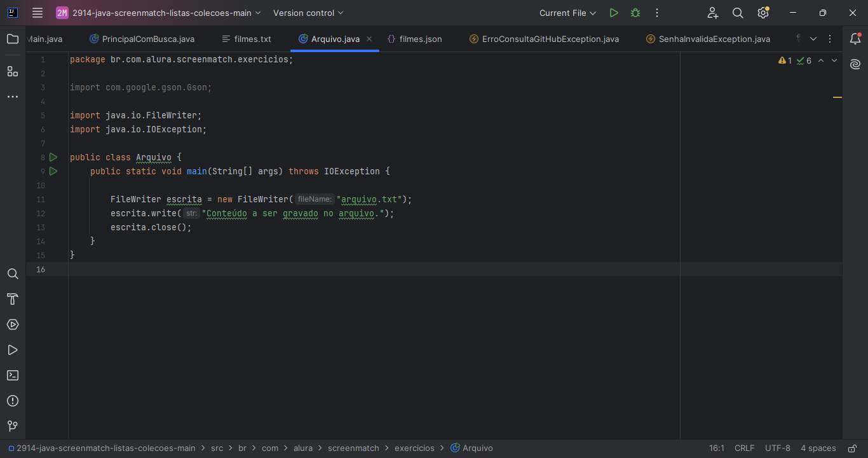Open the Build hammer tool window
The image size is (868, 458).
(x=13, y=299)
